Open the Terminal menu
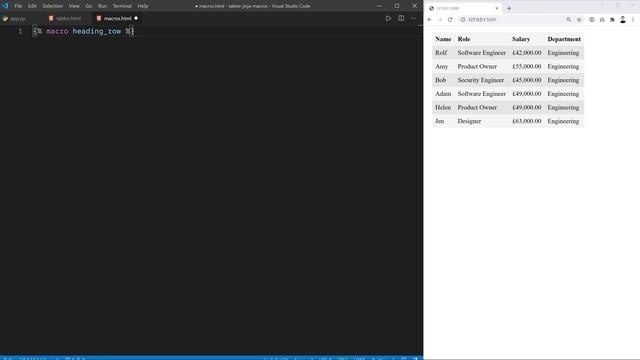 (x=122, y=6)
